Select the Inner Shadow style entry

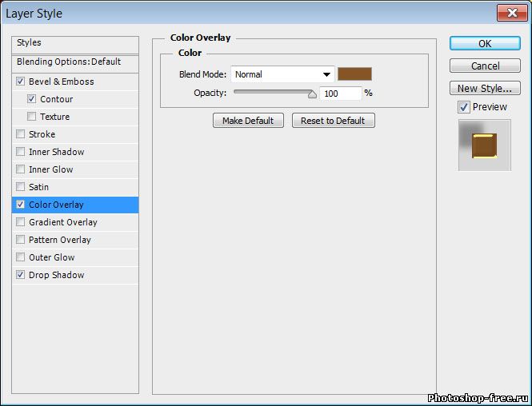[x=56, y=152]
